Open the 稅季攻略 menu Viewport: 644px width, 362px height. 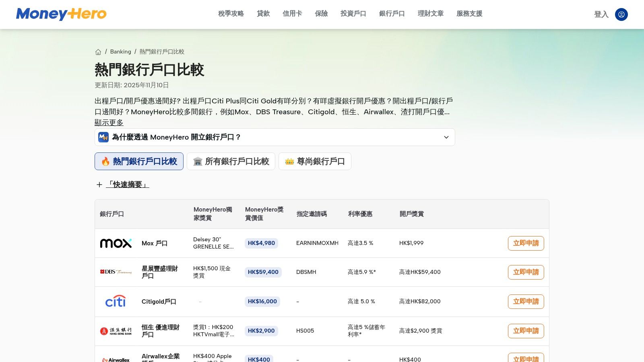pos(231,14)
